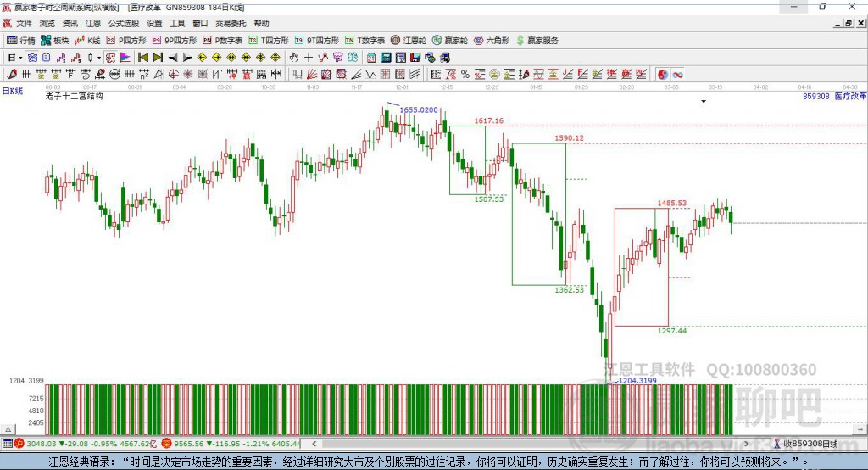This screenshot has height=470, width=868.
Task: Jump to last bar with skip-to-end icon
Action: pos(158,58)
